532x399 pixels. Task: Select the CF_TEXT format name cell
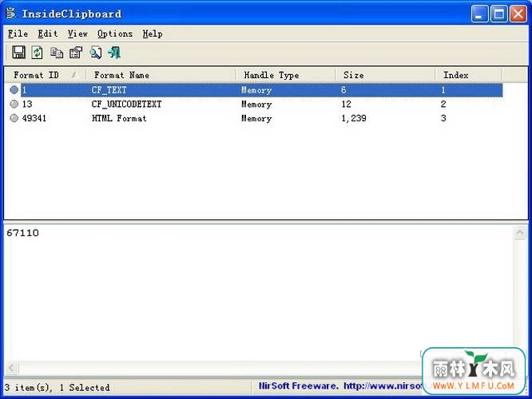(109, 90)
